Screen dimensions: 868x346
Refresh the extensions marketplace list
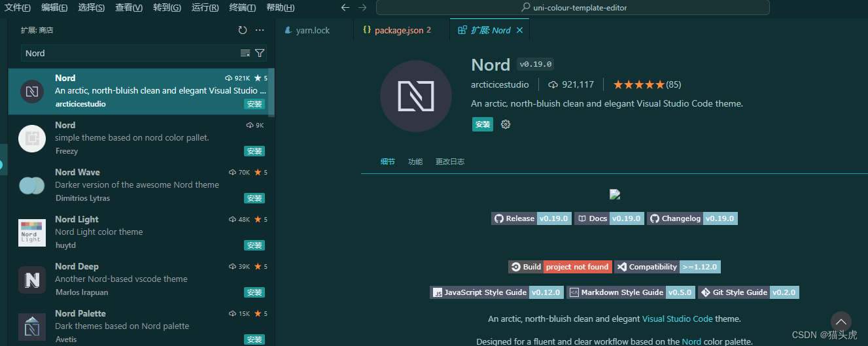pos(243,30)
